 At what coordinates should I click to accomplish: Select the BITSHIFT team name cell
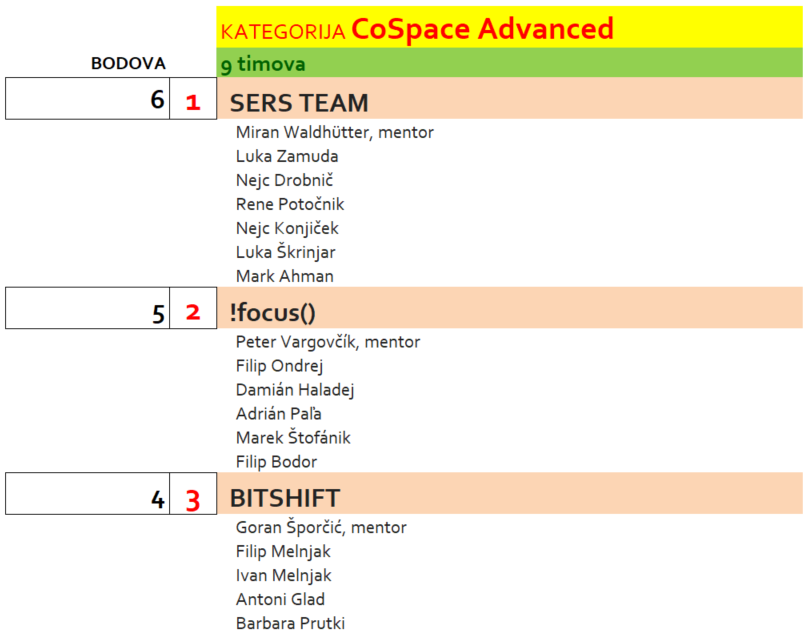pos(509,497)
